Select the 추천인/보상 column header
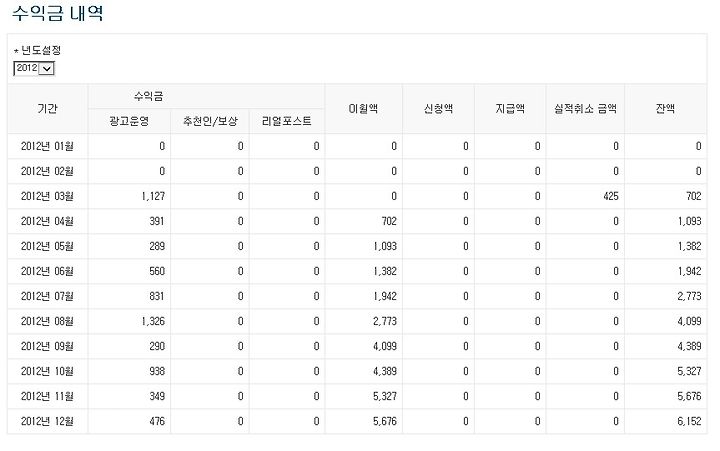Screen dimensions: 720x451 [210, 121]
